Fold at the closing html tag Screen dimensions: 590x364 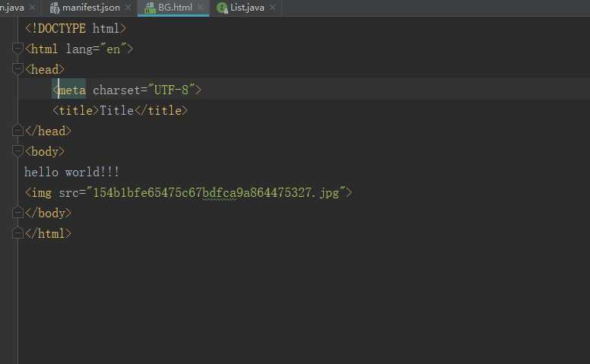(17, 233)
